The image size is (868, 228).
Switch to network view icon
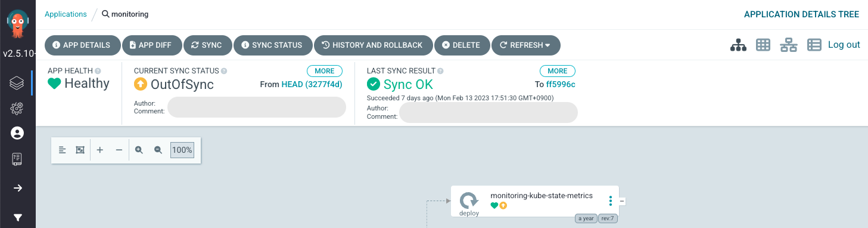tap(789, 45)
